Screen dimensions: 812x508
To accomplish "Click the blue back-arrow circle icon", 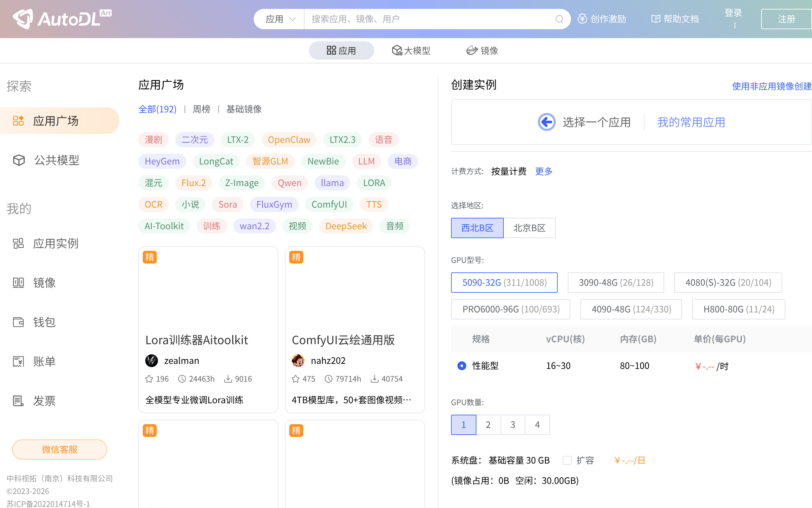I will tap(547, 122).
